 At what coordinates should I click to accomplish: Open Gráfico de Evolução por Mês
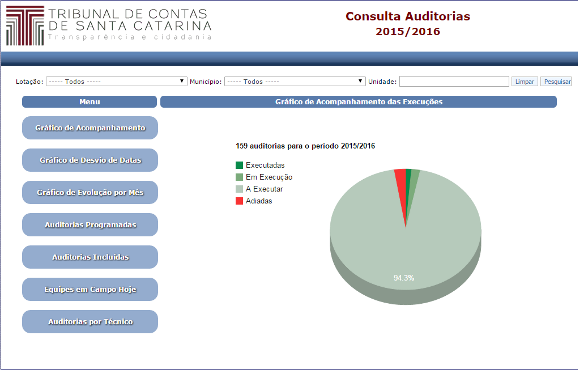(90, 193)
